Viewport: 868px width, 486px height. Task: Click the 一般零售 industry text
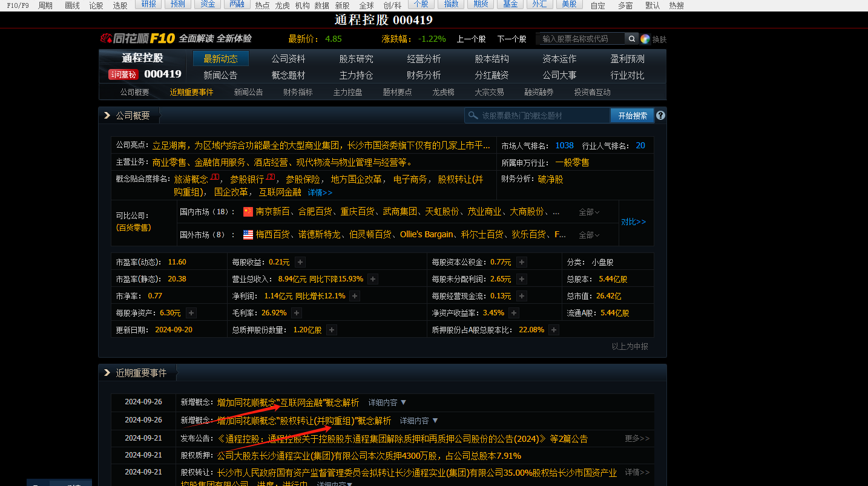(x=572, y=162)
